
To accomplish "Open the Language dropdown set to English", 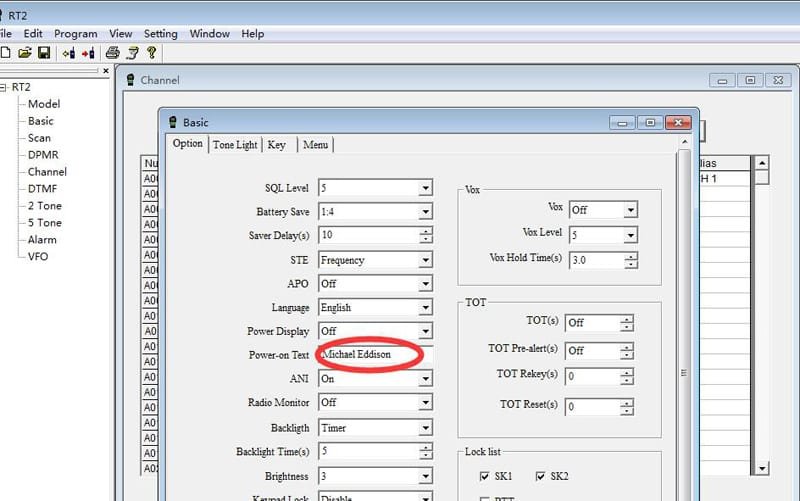I will point(426,307).
